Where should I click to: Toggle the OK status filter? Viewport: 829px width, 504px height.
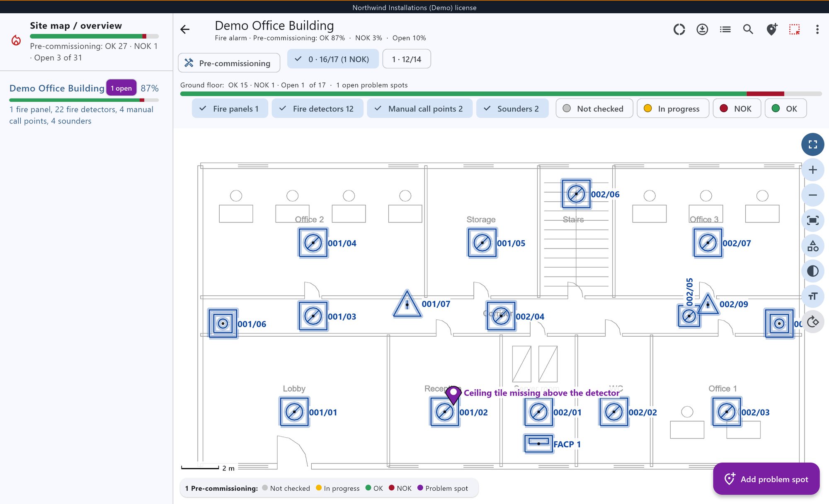click(x=785, y=109)
